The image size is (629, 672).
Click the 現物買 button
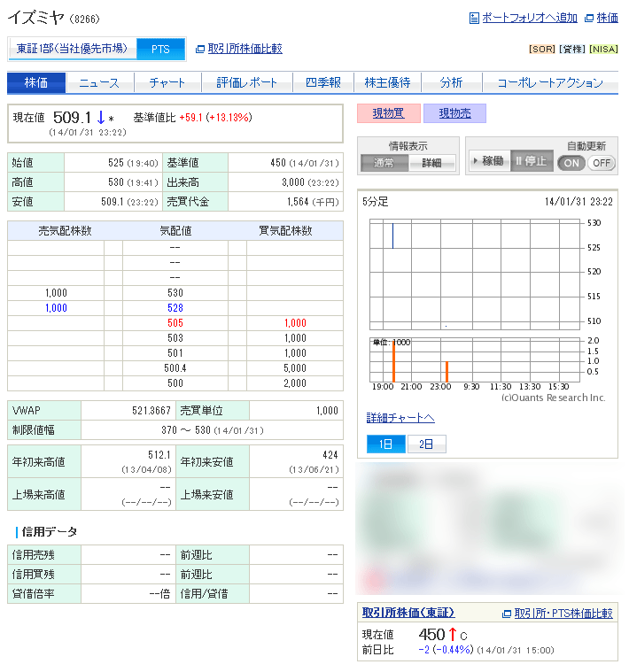388,113
